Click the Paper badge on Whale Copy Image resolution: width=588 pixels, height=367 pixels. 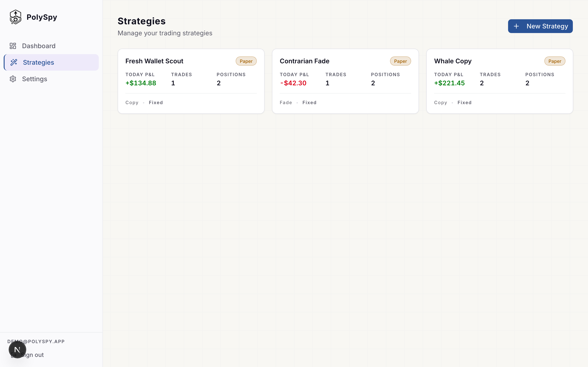coord(554,61)
